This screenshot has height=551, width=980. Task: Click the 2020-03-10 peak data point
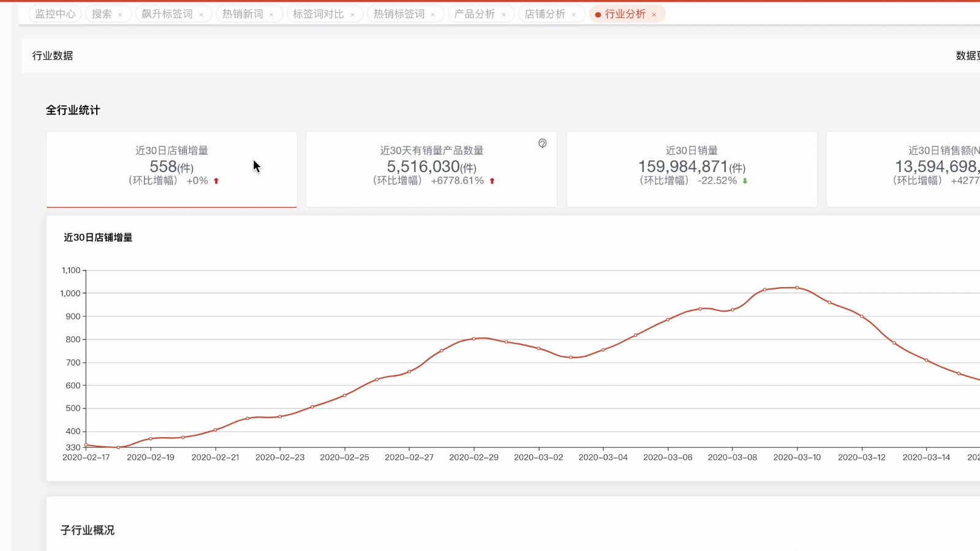coord(797,288)
